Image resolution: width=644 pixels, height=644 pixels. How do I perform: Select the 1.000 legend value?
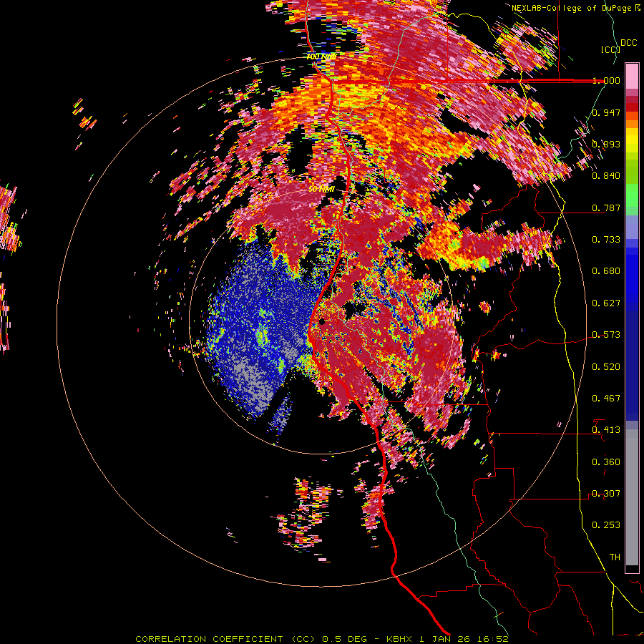(606, 80)
